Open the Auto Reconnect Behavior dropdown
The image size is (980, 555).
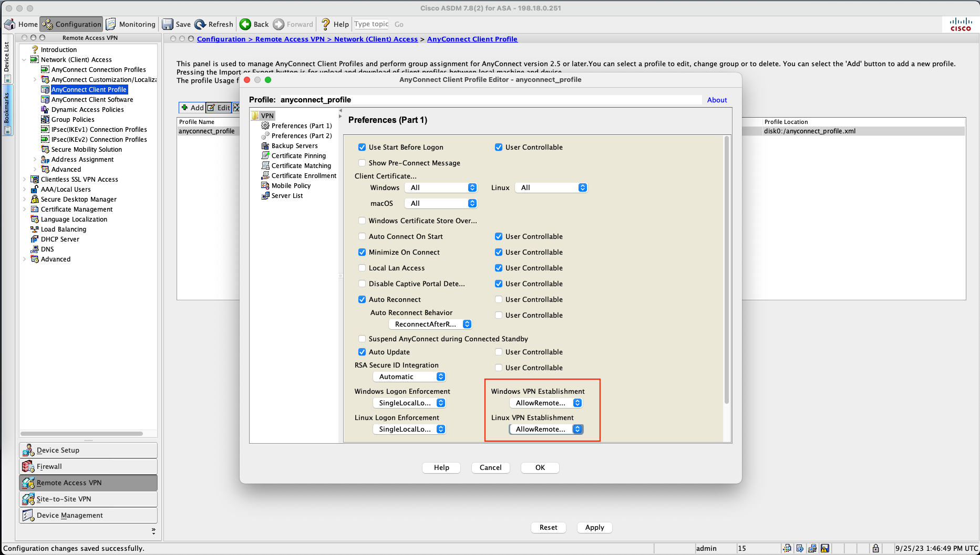click(430, 324)
